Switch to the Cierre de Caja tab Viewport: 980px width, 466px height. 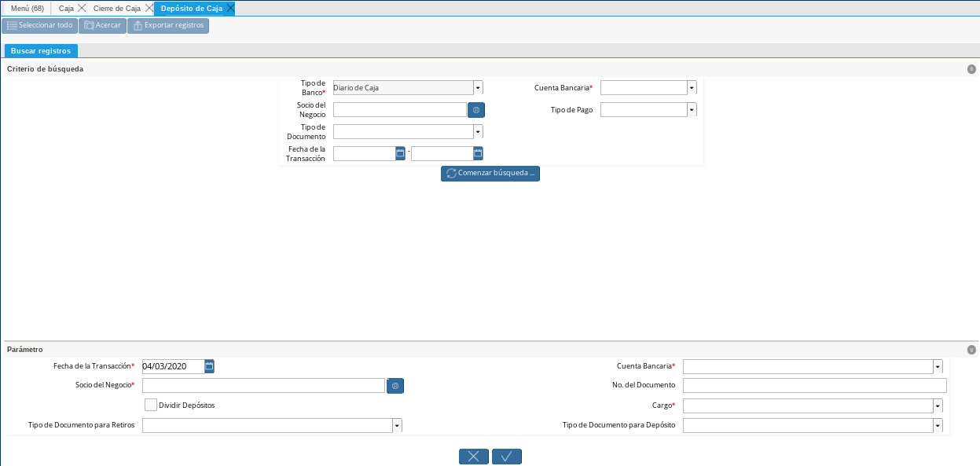click(x=117, y=8)
